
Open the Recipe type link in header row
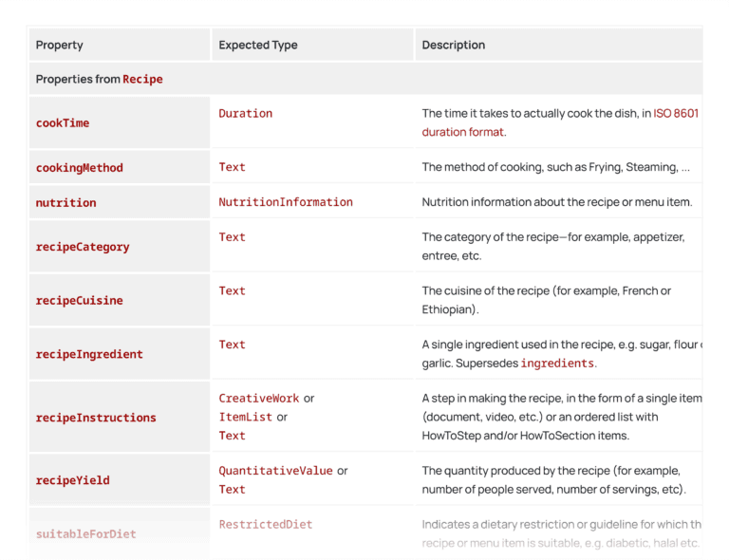click(x=142, y=79)
